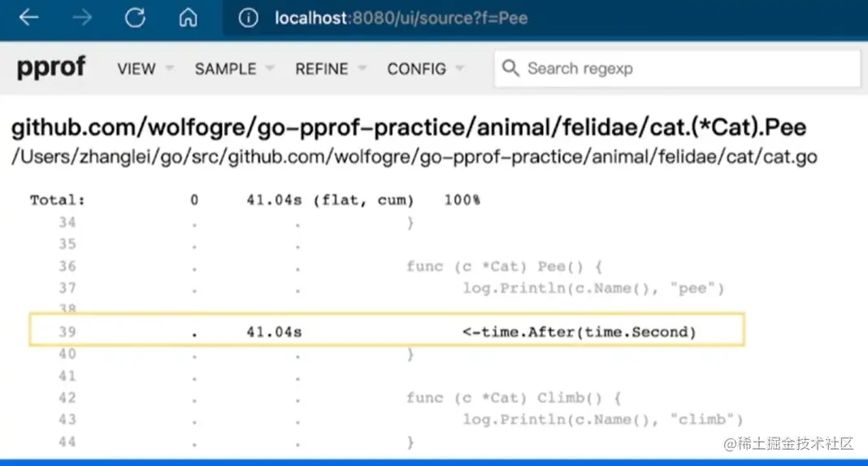868x466 pixels.
Task: Click line number 34
Action: (x=67, y=222)
